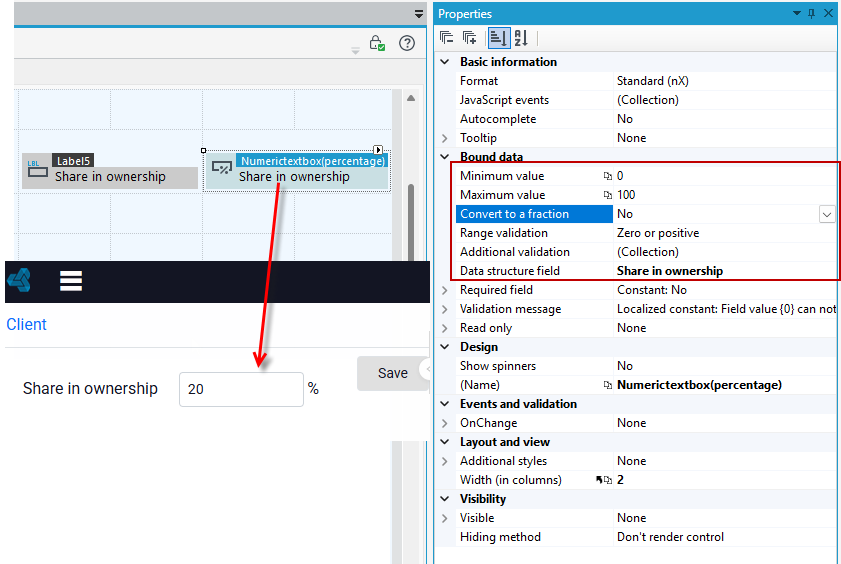Select the Label5 control in designer
841x564 pixels.
[x=110, y=170]
